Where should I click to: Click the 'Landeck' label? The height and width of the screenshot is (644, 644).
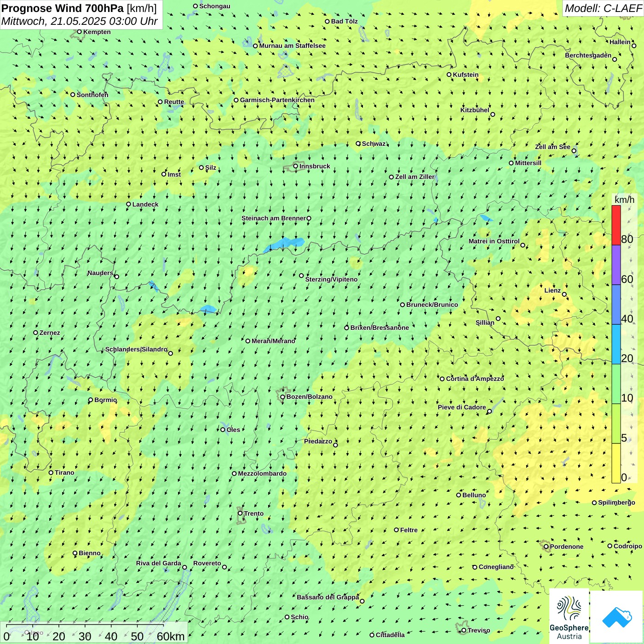(145, 204)
